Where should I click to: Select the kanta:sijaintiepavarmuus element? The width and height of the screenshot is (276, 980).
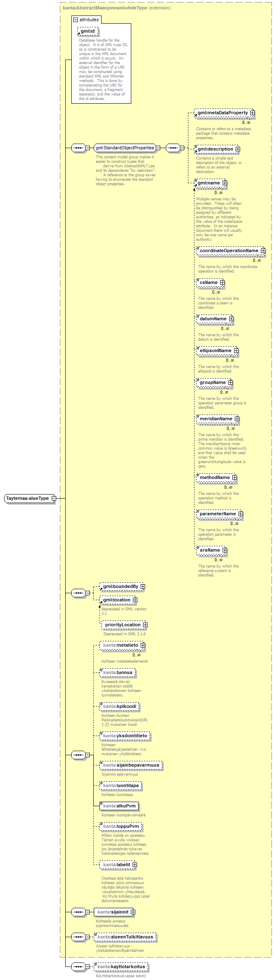131,765
